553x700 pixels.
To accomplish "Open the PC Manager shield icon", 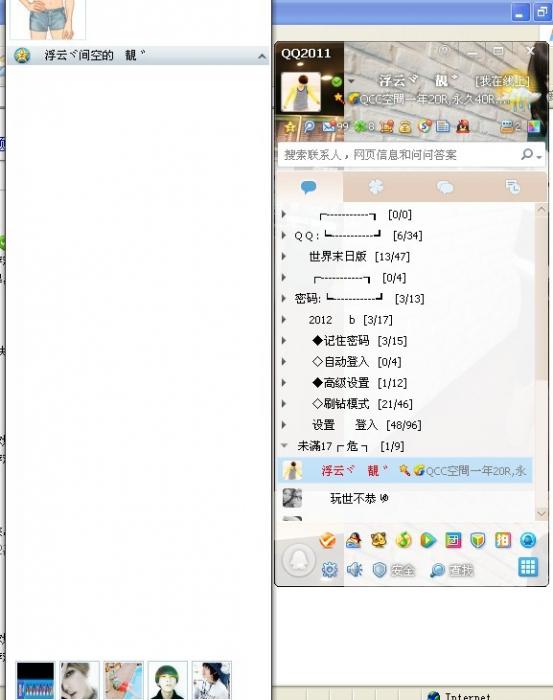I will tap(478, 541).
